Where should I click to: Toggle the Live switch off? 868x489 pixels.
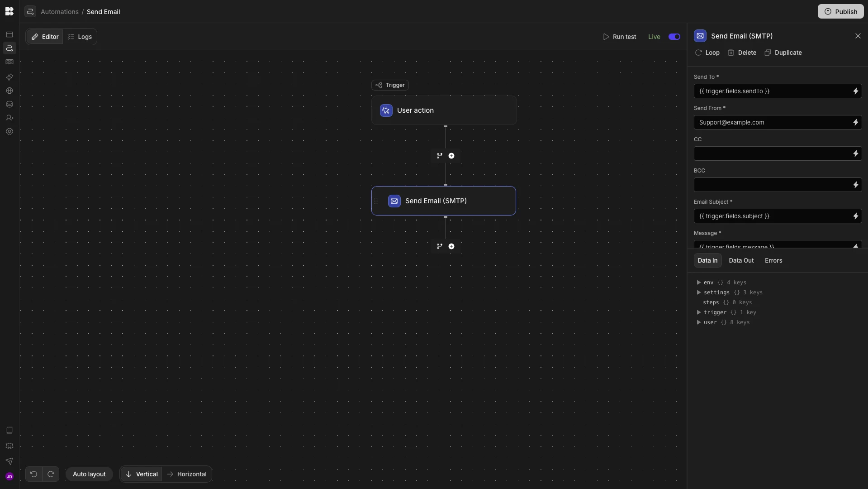click(x=674, y=37)
